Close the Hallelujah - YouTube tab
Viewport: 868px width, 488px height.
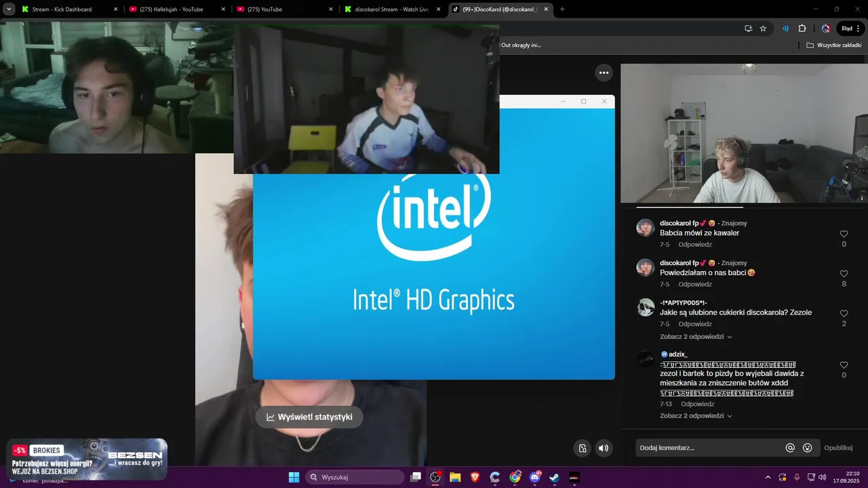click(223, 9)
